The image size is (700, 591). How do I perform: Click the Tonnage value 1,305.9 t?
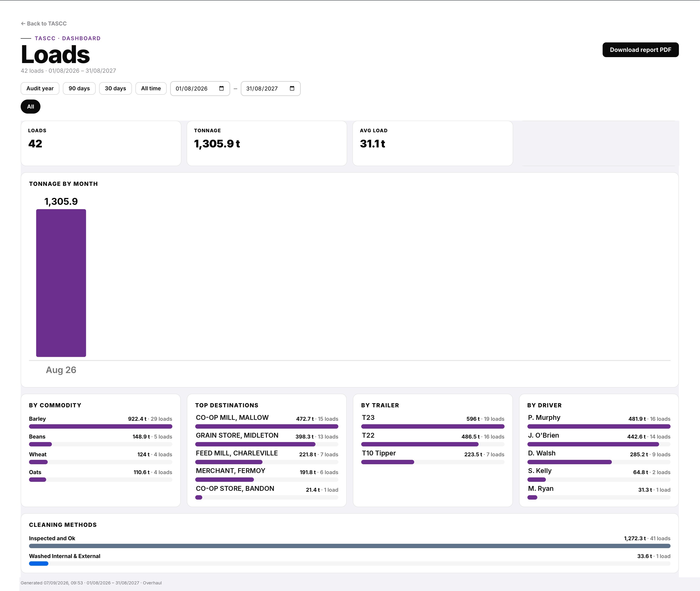[x=217, y=144]
